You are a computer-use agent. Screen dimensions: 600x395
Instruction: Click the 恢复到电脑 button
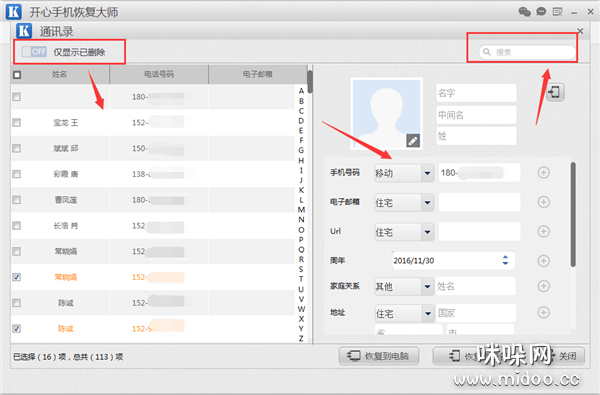tap(379, 356)
